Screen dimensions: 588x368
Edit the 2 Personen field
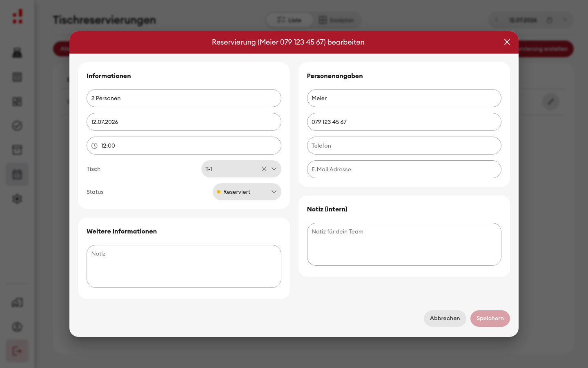click(x=184, y=98)
